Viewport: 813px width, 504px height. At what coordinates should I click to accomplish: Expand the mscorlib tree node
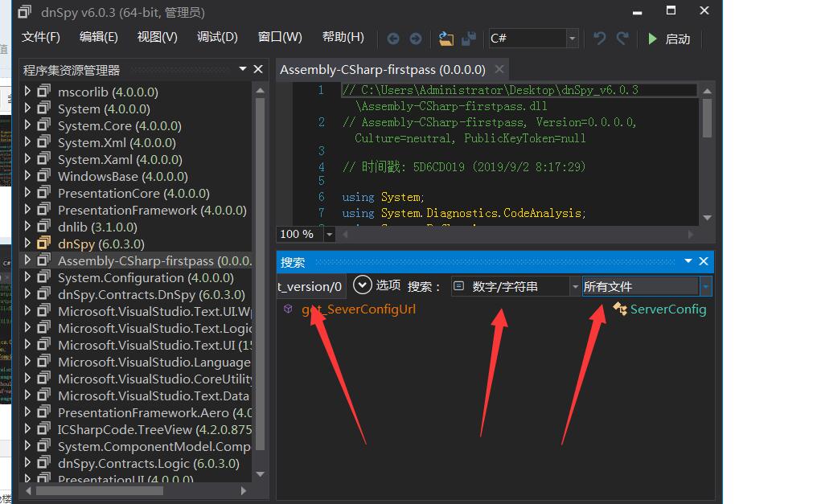click(x=28, y=92)
